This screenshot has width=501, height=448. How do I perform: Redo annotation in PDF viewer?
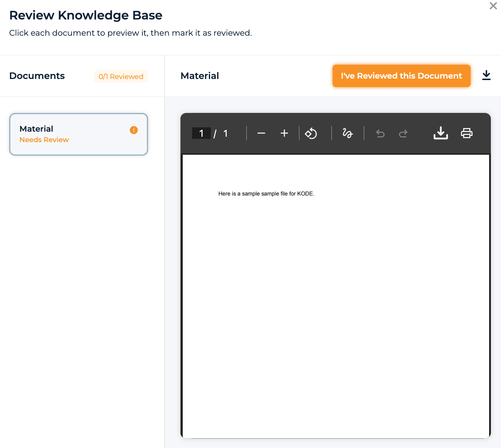(403, 133)
